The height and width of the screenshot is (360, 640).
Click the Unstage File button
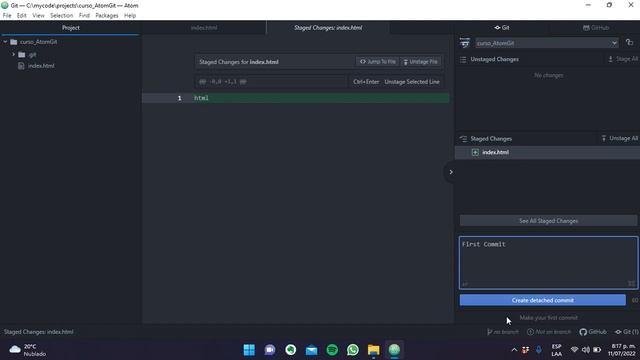click(x=420, y=62)
